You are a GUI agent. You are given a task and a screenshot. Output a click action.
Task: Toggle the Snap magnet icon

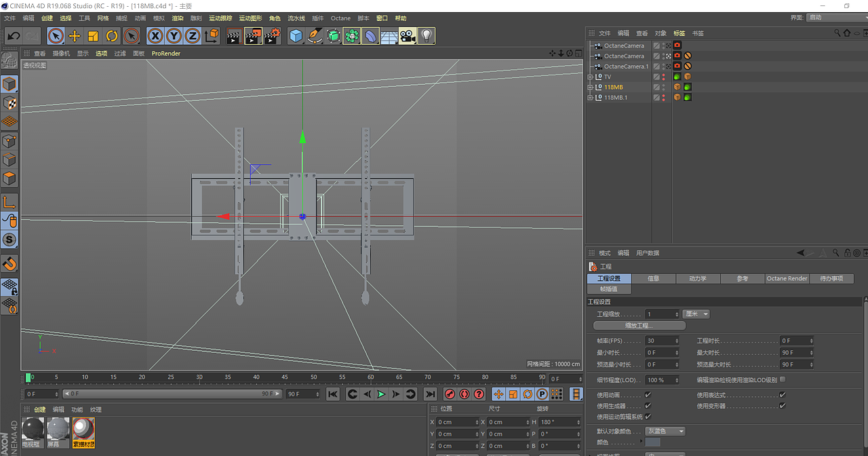pos(9,264)
